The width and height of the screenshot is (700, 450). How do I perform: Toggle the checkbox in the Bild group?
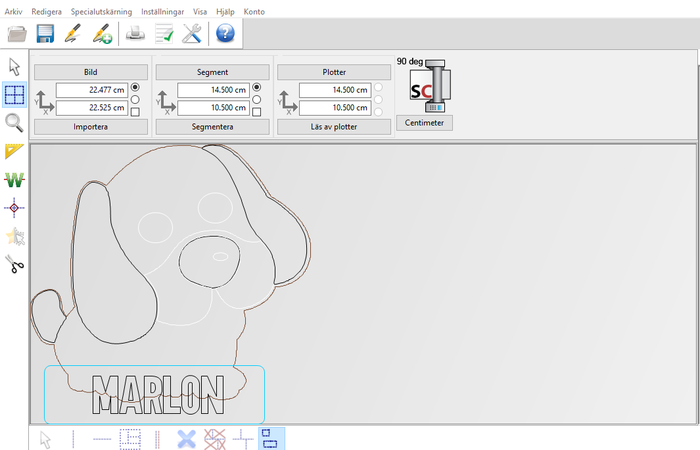pos(135,112)
